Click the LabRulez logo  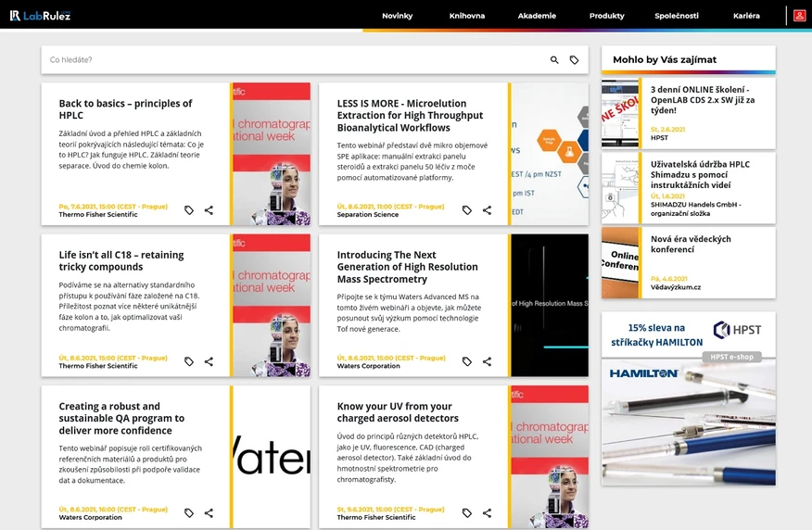click(x=40, y=16)
